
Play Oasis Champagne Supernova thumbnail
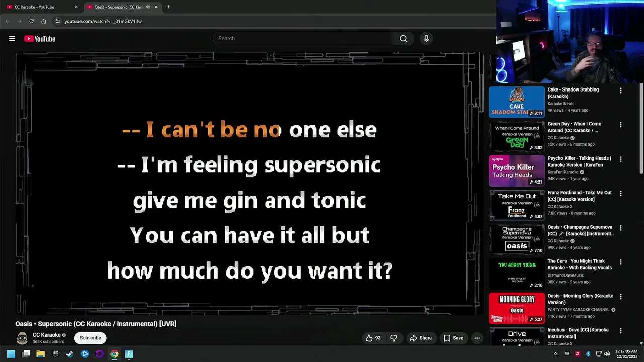[517, 239]
